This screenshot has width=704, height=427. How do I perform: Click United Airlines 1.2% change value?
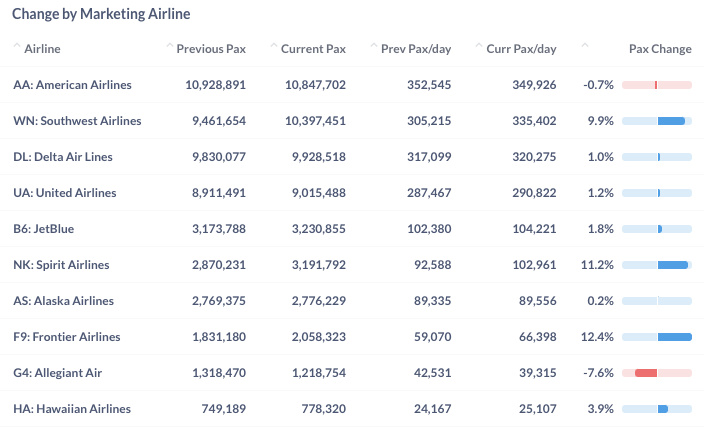coord(600,193)
